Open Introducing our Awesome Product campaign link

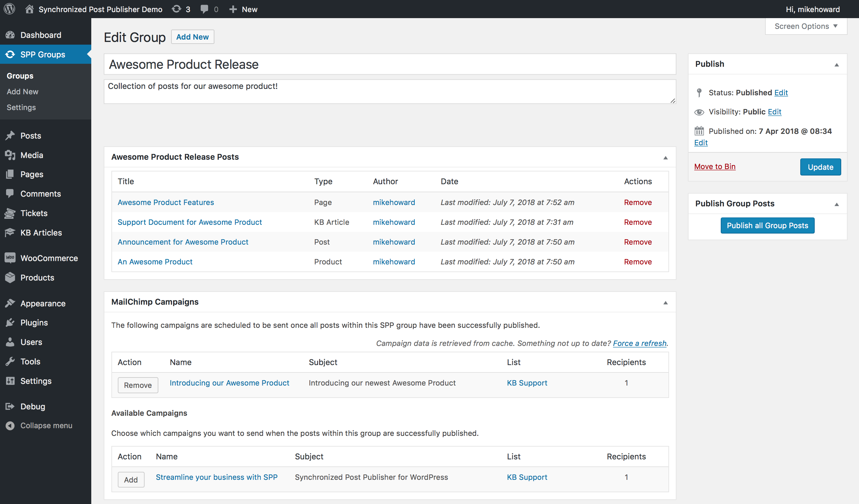230,383
